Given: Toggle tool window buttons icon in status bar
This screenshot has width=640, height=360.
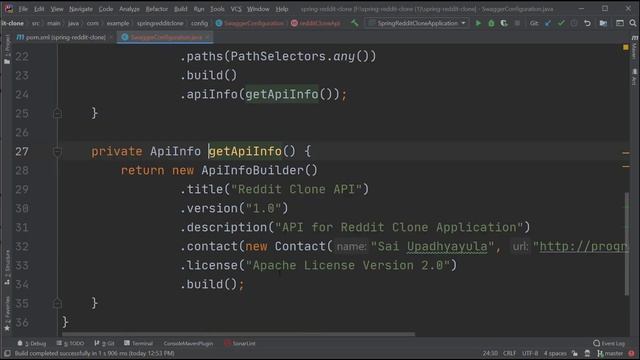Looking at the screenshot, I should tap(7, 353).
